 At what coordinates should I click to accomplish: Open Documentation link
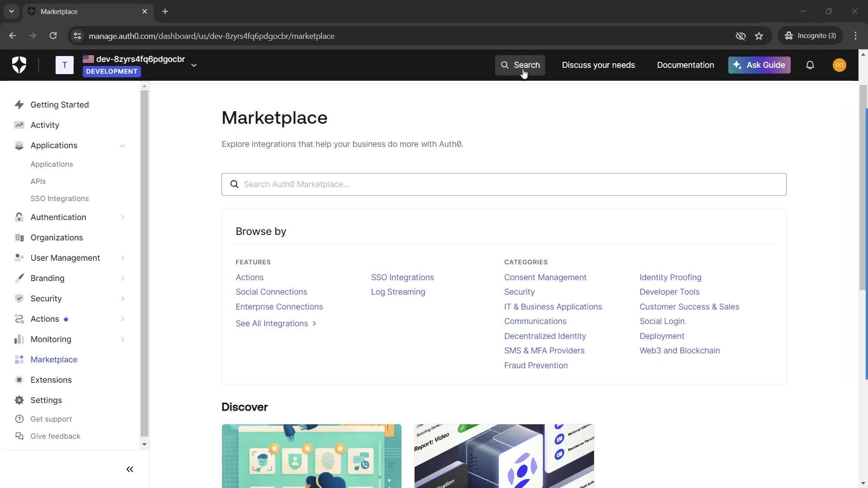(685, 65)
